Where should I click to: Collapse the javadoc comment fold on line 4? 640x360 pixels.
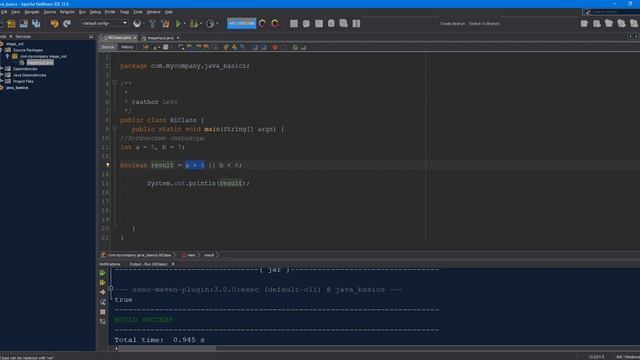(x=115, y=83)
